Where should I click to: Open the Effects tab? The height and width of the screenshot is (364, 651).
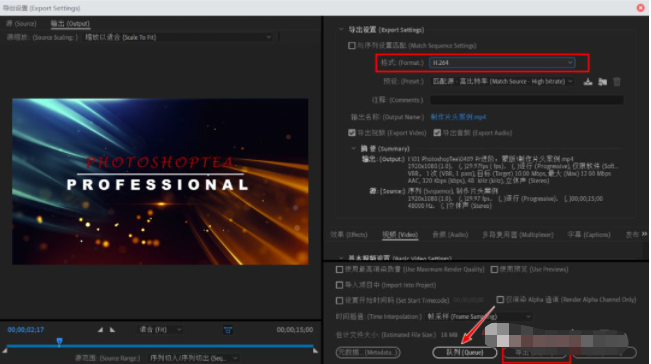tap(349, 235)
